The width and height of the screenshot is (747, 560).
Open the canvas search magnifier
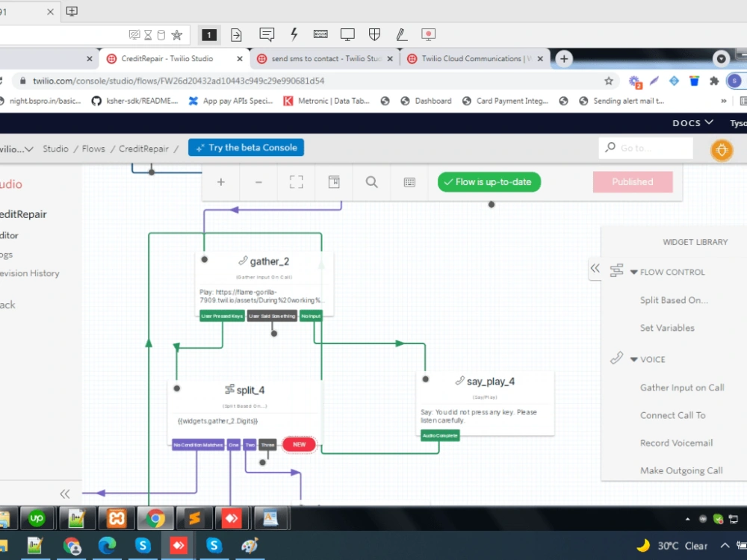coord(371,181)
